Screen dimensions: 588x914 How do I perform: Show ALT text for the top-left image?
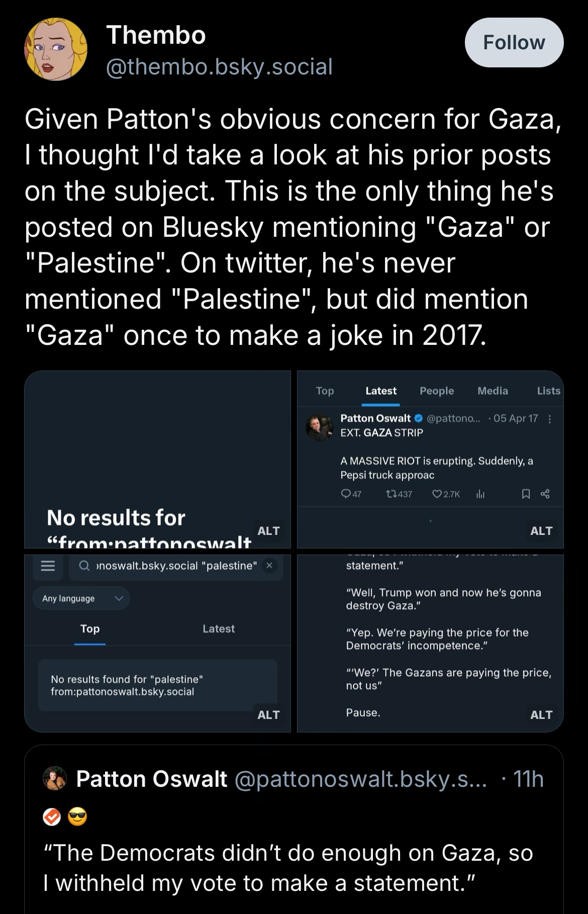click(268, 531)
